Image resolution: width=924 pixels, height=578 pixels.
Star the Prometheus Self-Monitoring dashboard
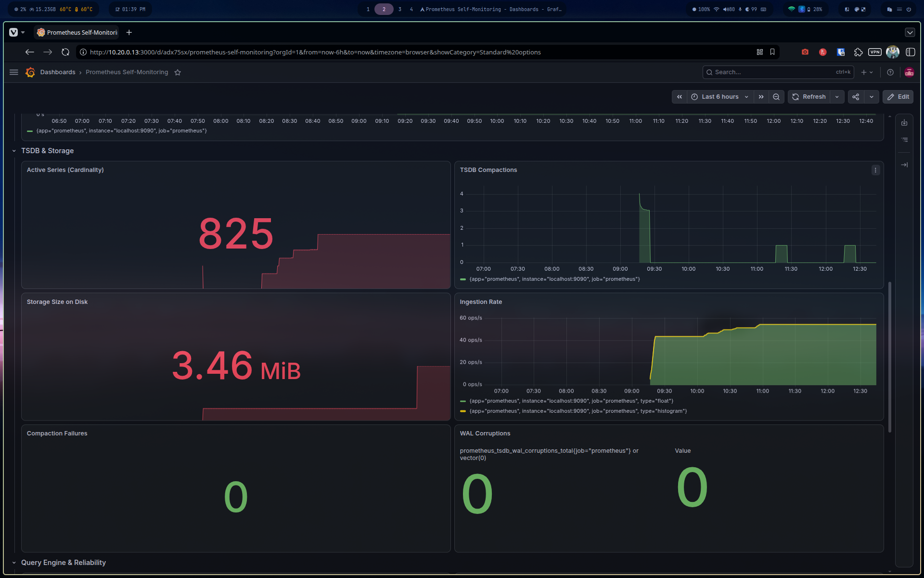[x=178, y=72]
